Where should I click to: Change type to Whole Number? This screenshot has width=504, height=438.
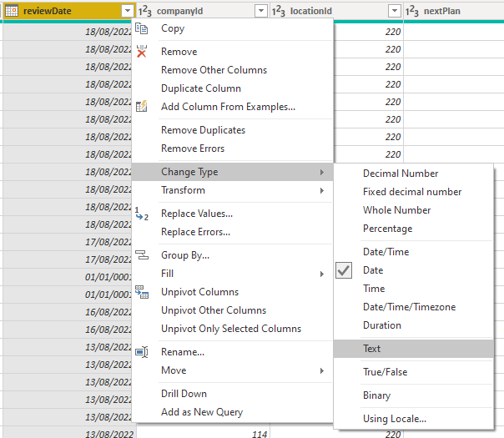click(x=413, y=210)
